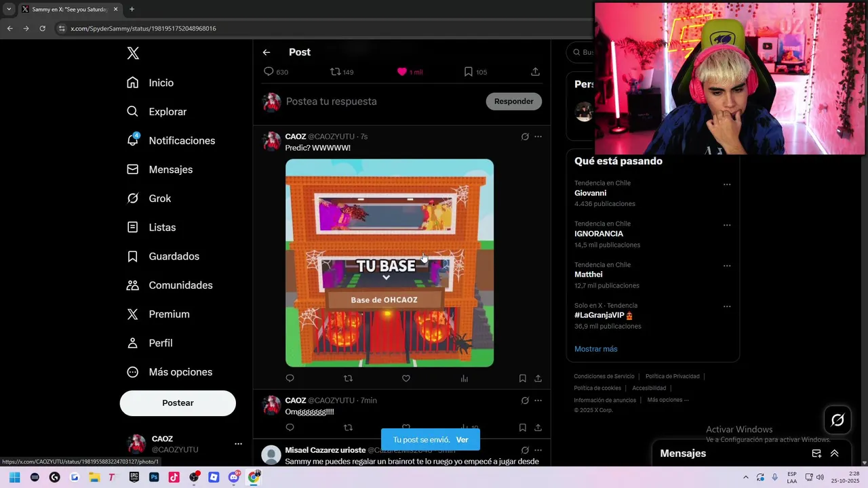
Task: Open more options on Predic? WWWWW! reply
Action: coord(538,137)
